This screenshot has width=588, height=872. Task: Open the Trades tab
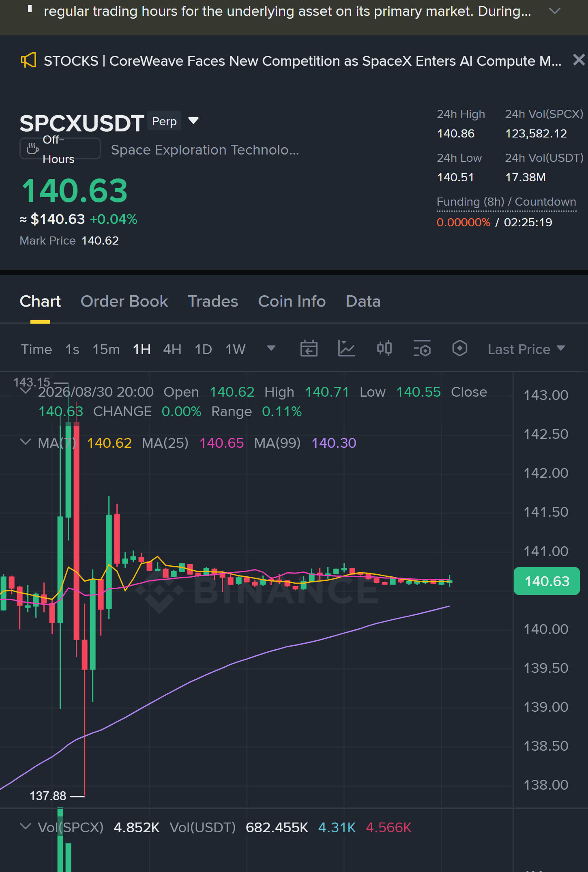tap(213, 301)
